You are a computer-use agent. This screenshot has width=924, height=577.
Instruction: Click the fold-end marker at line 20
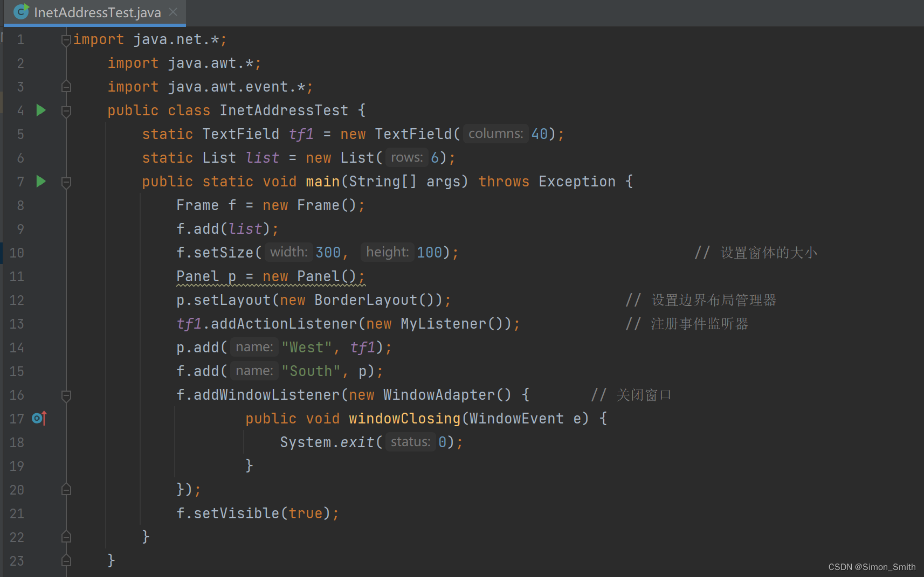point(66,490)
